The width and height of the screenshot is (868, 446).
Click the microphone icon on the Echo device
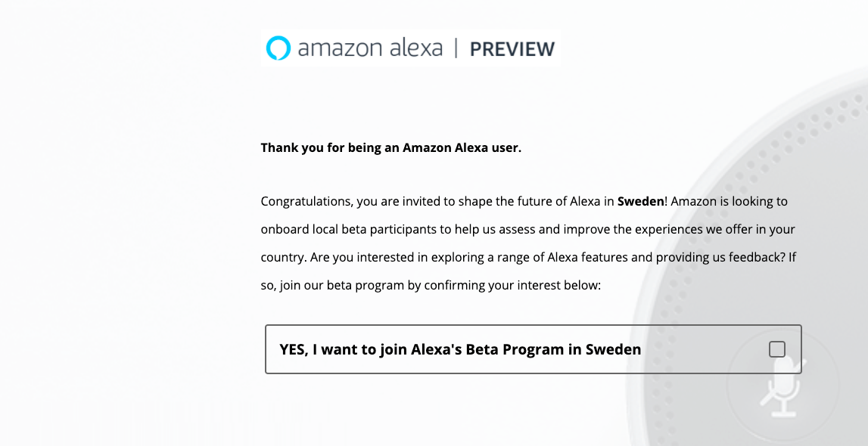[x=784, y=388]
